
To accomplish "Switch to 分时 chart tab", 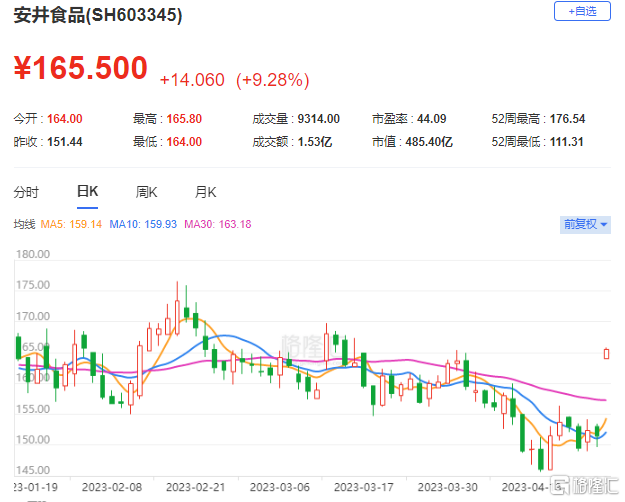I will [26, 192].
